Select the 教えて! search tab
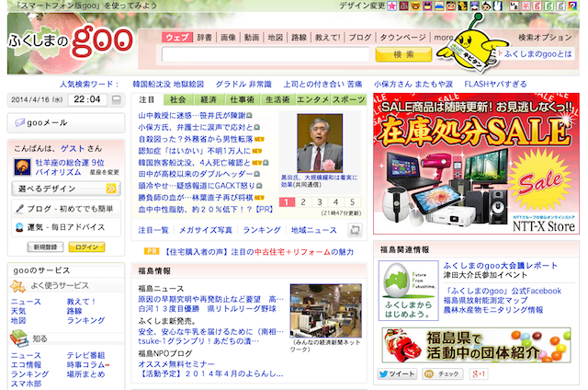This screenshot has height=390, width=588. (327, 38)
